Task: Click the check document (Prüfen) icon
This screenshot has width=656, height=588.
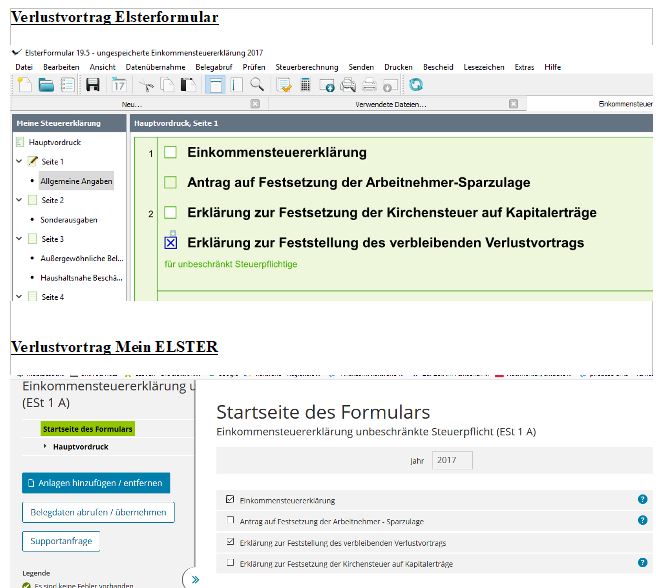Action: 284,85
